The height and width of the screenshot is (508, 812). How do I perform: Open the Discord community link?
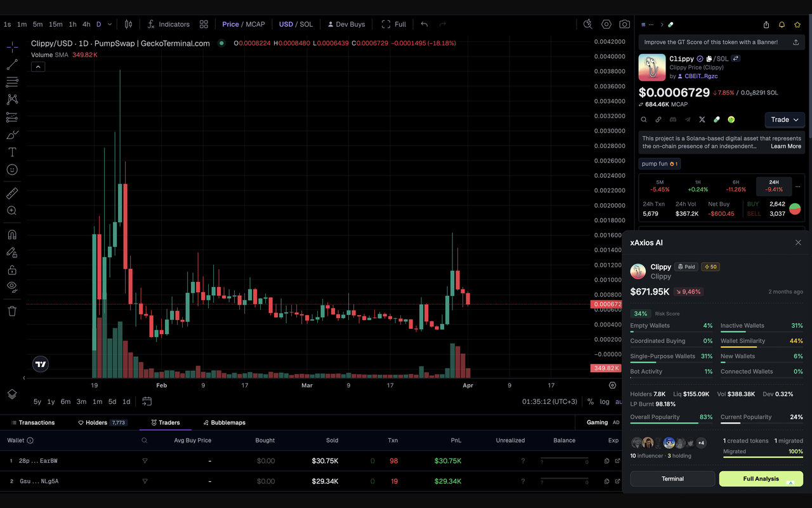(x=673, y=119)
